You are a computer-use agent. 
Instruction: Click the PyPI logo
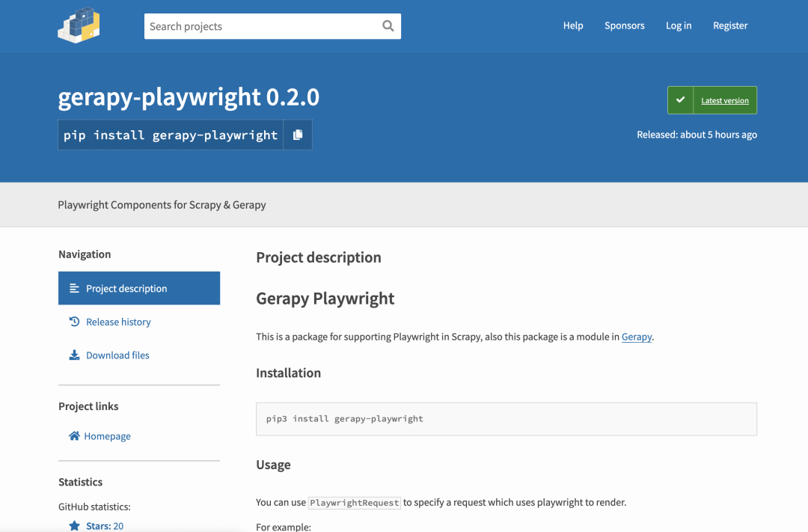coord(79,25)
